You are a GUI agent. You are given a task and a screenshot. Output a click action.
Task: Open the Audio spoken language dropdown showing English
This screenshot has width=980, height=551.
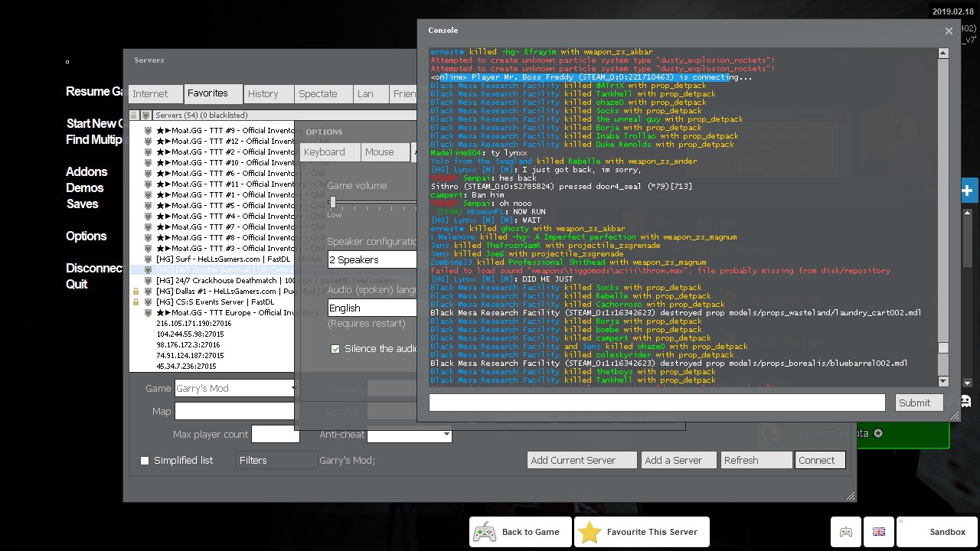click(x=372, y=308)
